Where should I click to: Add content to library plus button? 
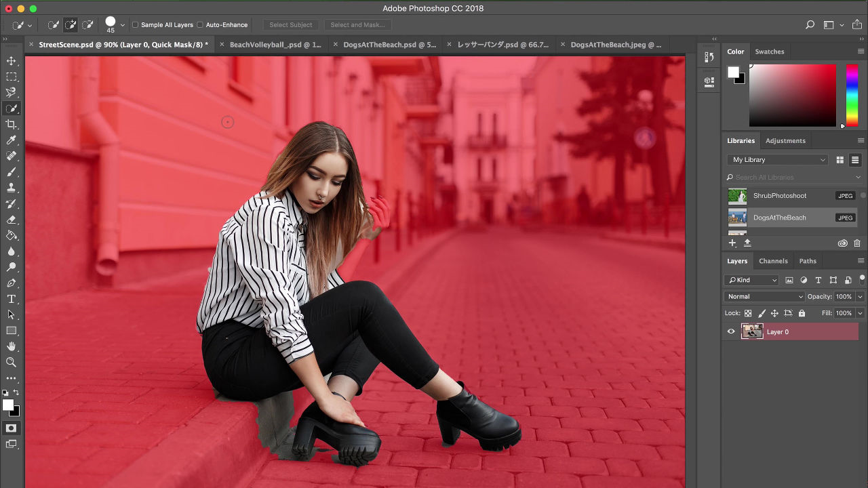coord(732,243)
